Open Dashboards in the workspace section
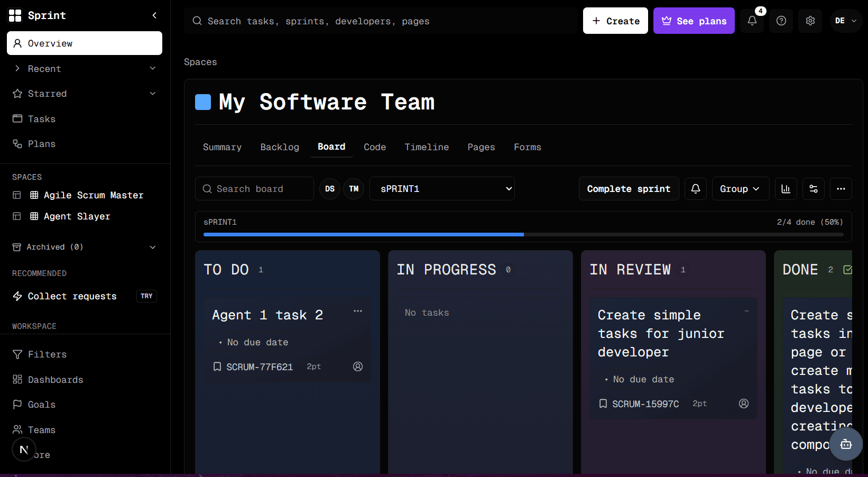The image size is (868, 477). 85,380
